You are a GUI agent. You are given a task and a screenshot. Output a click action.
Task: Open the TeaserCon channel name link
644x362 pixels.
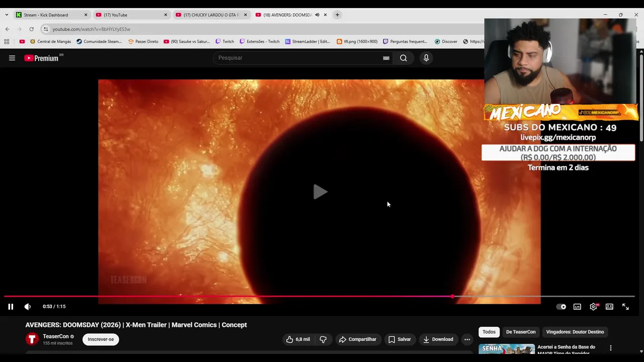[56, 336]
